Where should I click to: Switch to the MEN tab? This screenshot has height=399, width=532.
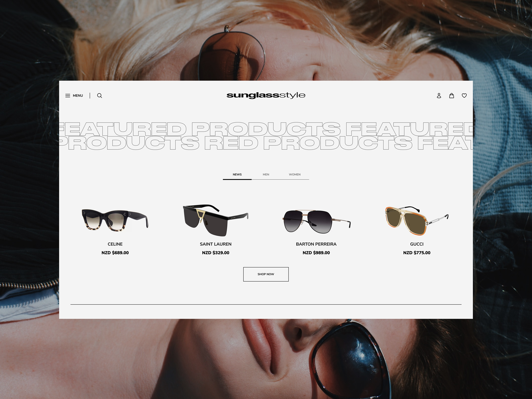[266, 174]
